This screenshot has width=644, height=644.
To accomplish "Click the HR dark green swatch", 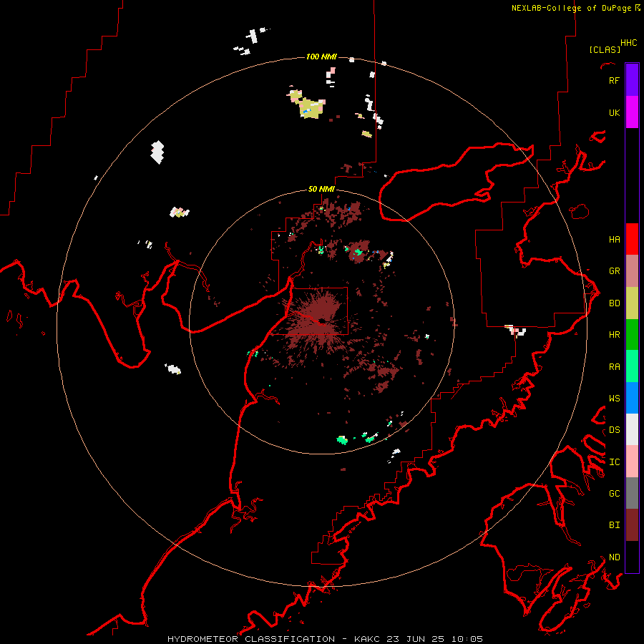I will coord(632,334).
